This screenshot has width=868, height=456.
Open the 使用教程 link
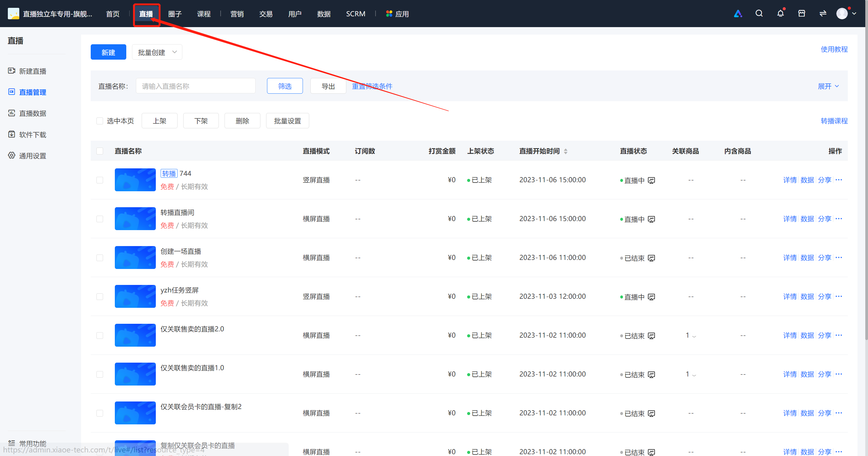click(834, 49)
